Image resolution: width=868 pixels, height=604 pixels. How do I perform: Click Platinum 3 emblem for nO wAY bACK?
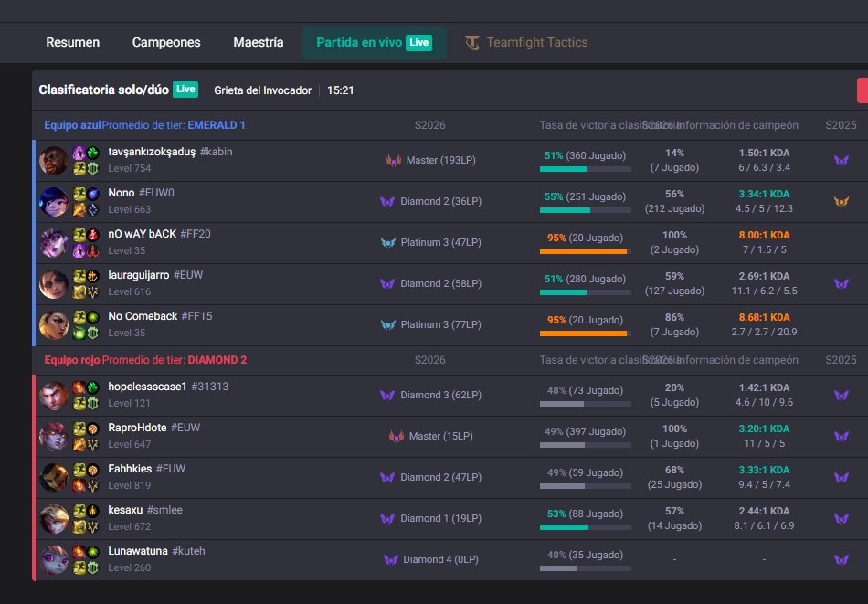pos(388,242)
